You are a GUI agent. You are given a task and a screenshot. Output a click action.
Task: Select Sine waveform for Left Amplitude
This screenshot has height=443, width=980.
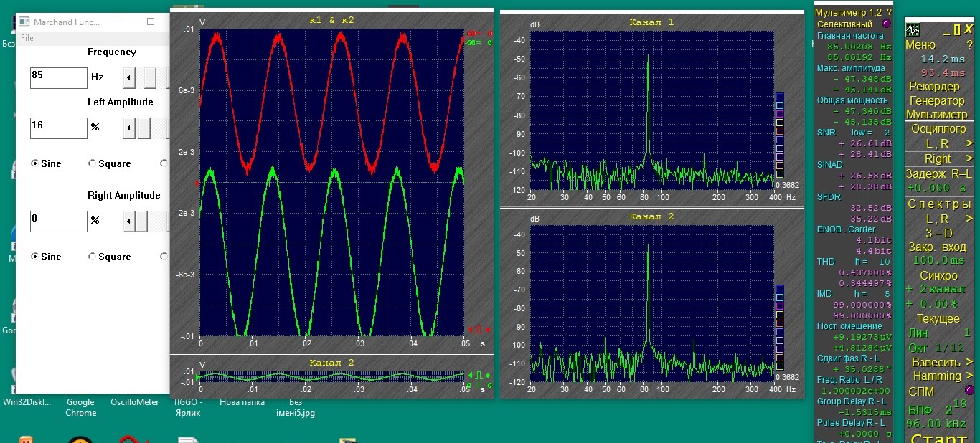pyautogui.click(x=46, y=163)
